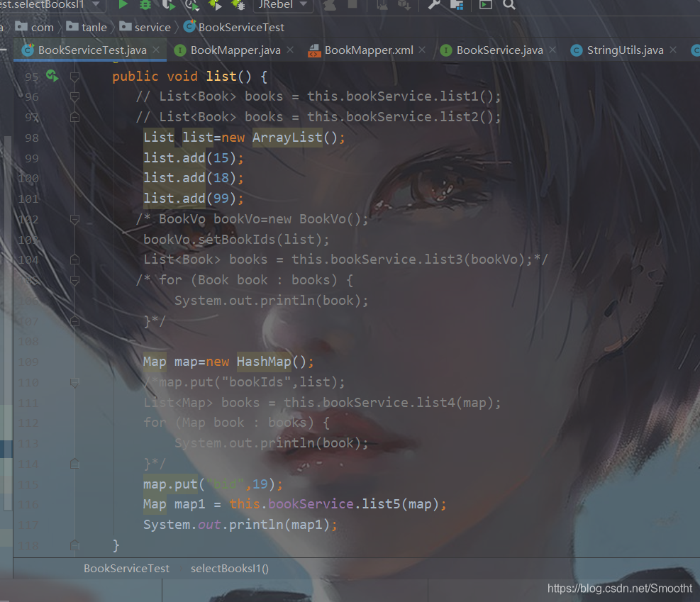Click the 'map.put' text on line 115

(x=170, y=484)
